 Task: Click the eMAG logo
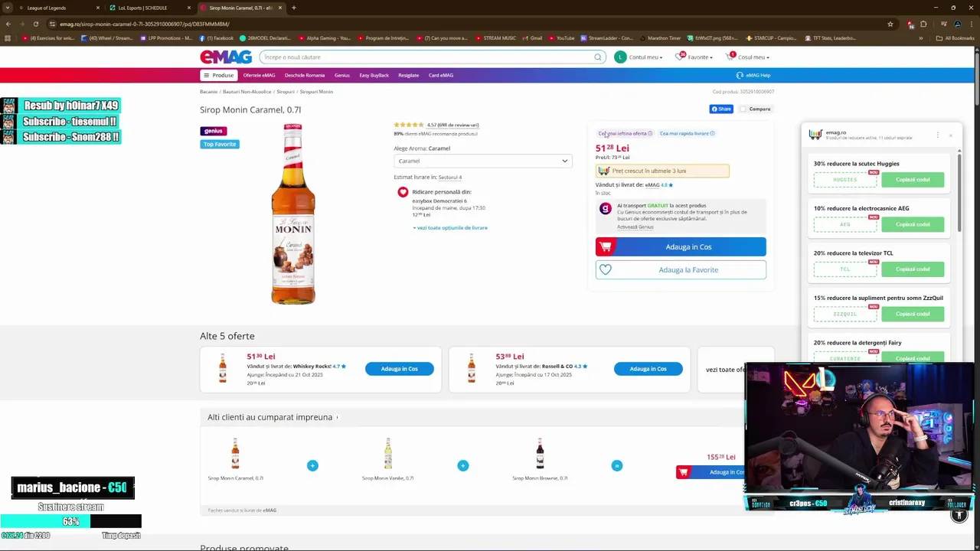point(226,57)
